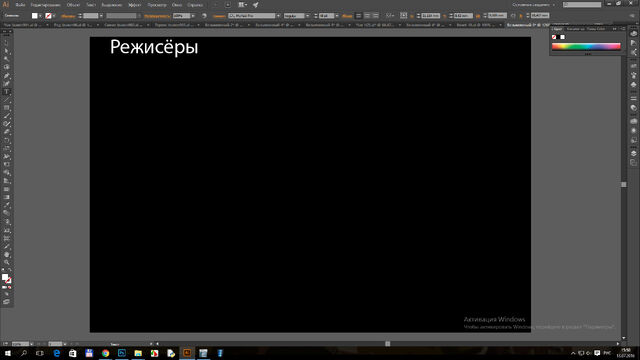Viewport: 640px width, 360px height.
Task: Open the Arrange Documents dropdown
Action: pos(242,5)
